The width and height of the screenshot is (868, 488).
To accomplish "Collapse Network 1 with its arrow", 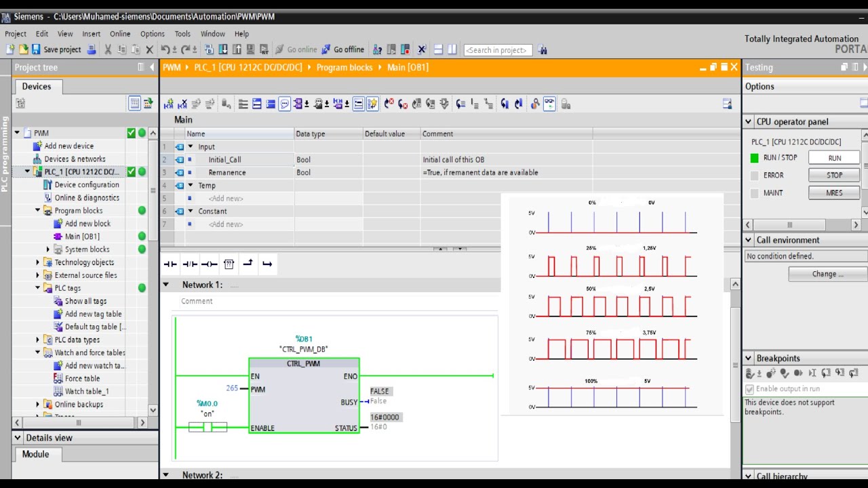I will click(166, 285).
